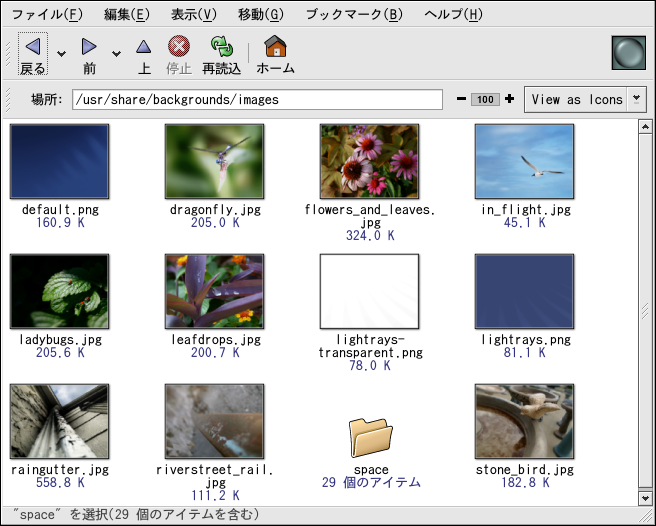
Task: Expand the Forward history dropdown arrow
Action: 116,54
